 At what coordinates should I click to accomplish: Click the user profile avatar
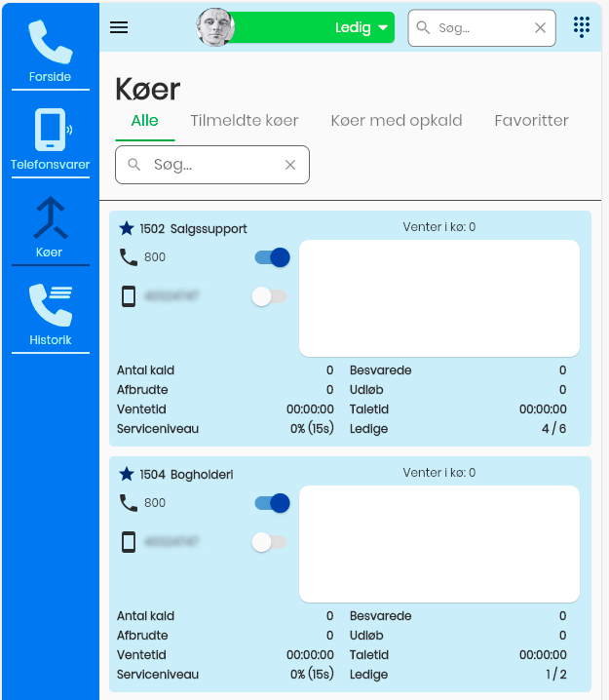(x=215, y=27)
